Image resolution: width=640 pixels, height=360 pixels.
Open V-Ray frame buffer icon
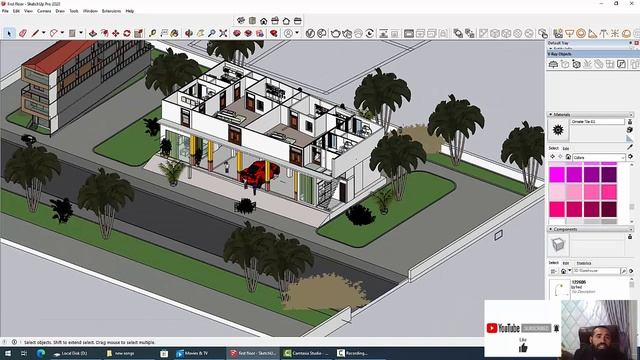(x=409, y=33)
